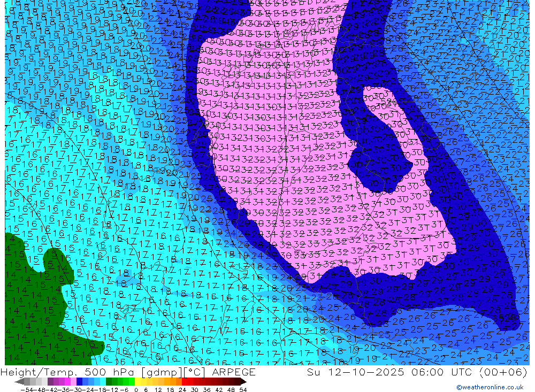Open the weatheronline.co.uk copyright link
The height and width of the screenshot is (392, 535).
point(490,387)
